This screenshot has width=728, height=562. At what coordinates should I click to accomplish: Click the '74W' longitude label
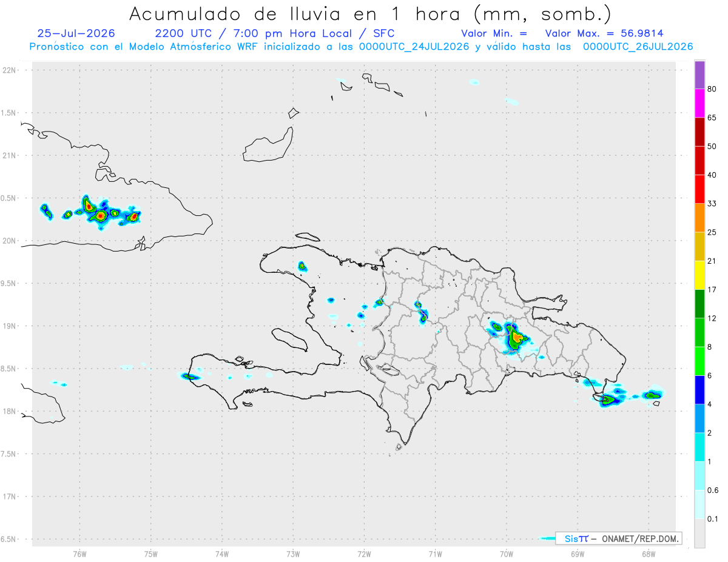pos(222,554)
